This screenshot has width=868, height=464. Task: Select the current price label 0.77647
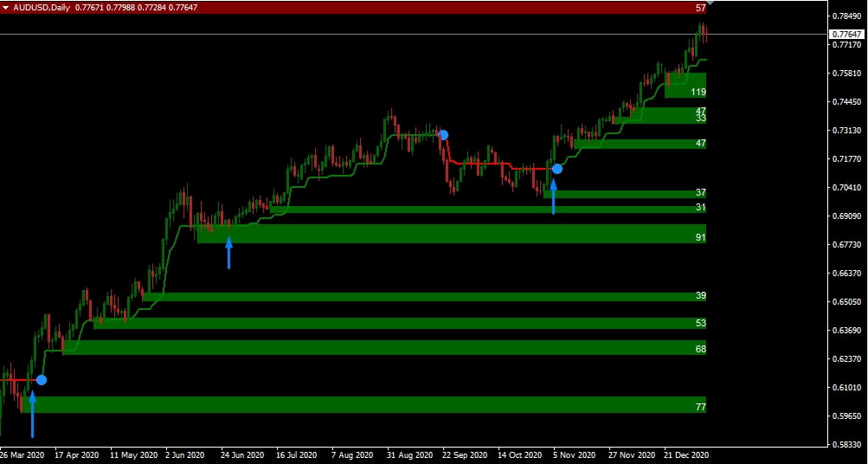(847, 35)
